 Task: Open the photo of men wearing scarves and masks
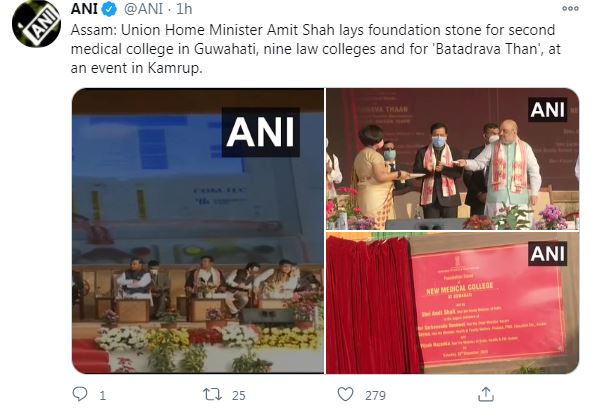tap(453, 159)
